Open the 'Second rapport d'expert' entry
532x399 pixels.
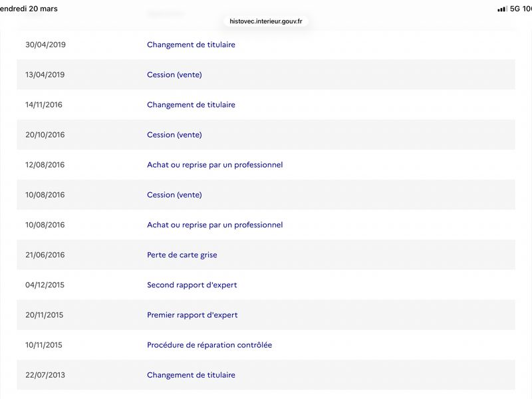pos(192,285)
